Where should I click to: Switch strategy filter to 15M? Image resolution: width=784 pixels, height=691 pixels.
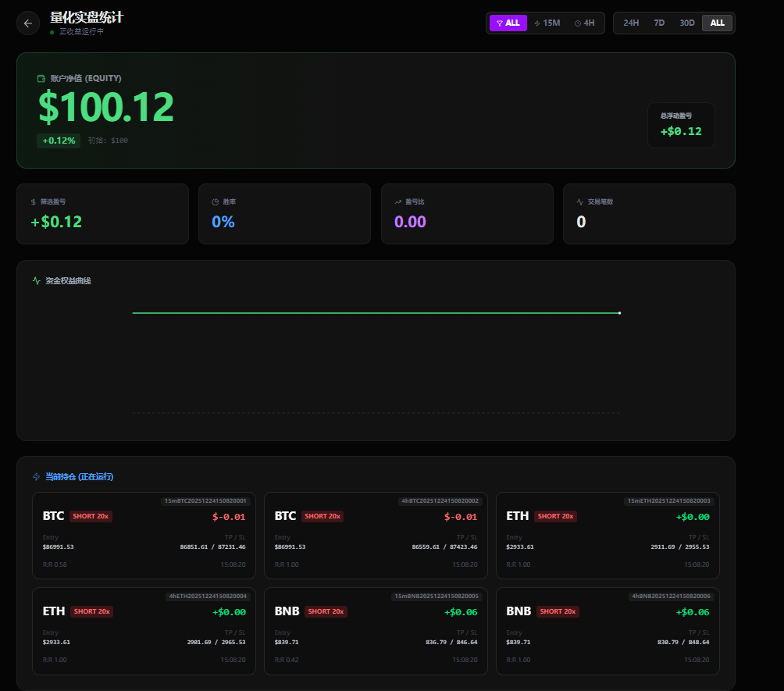(x=547, y=23)
